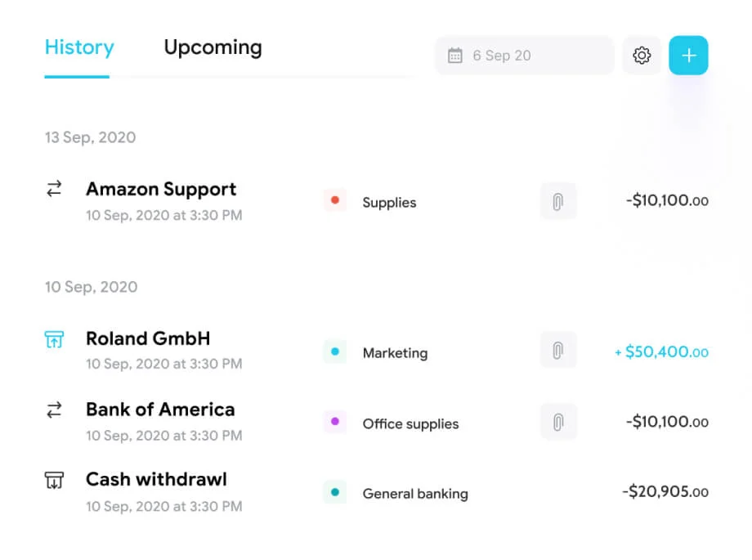Open the attachment for Bank of America transaction
The image size is (752, 560).
coord(558,422)
